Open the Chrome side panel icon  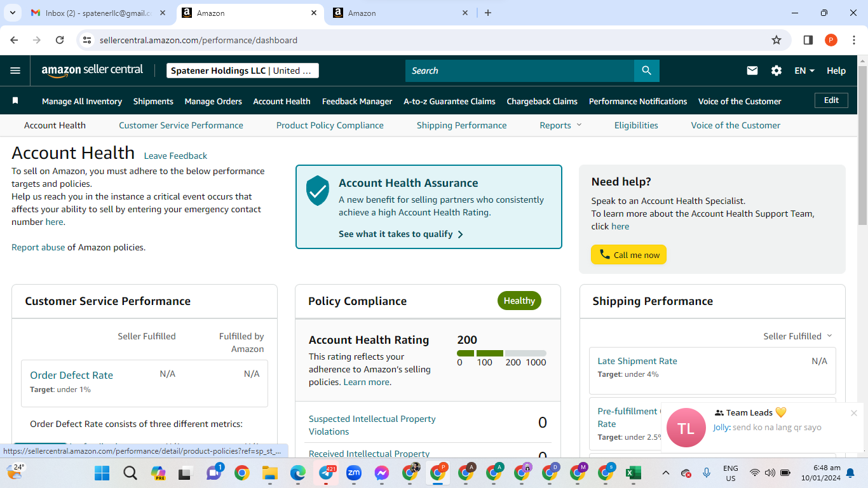click(x=808, y=40)
